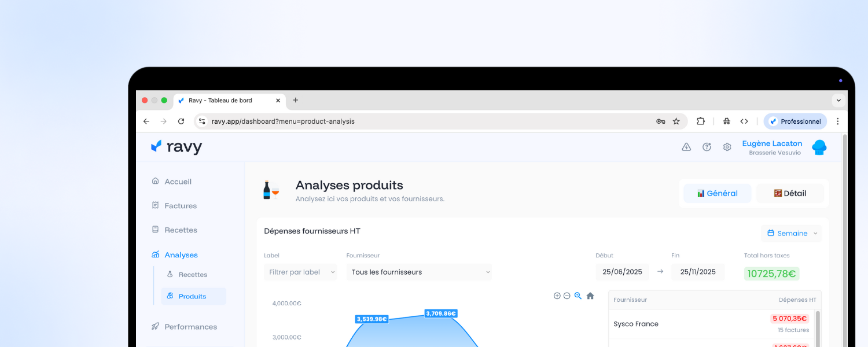The image size is (868, 347).
Task: Open the Filtrer par label dropdown
Action: [300, 272]
